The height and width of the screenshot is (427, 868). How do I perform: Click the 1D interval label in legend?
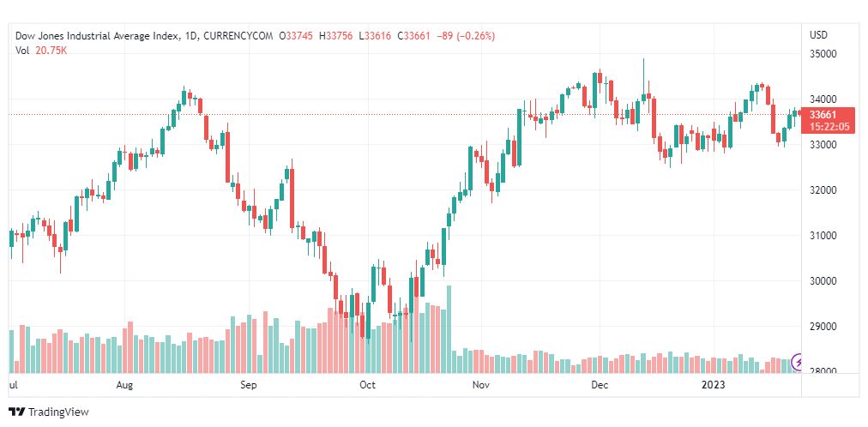pyautogui.click(x=190, y=36)
